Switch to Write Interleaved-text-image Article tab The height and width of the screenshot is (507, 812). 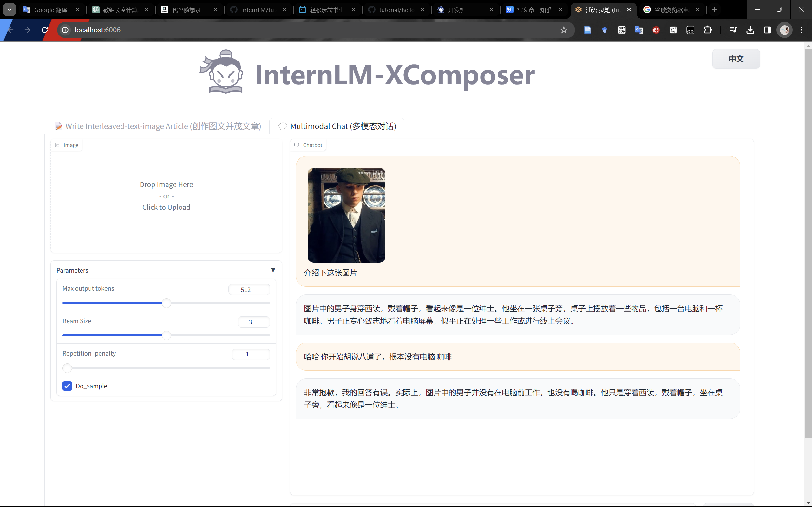(157, 126)
